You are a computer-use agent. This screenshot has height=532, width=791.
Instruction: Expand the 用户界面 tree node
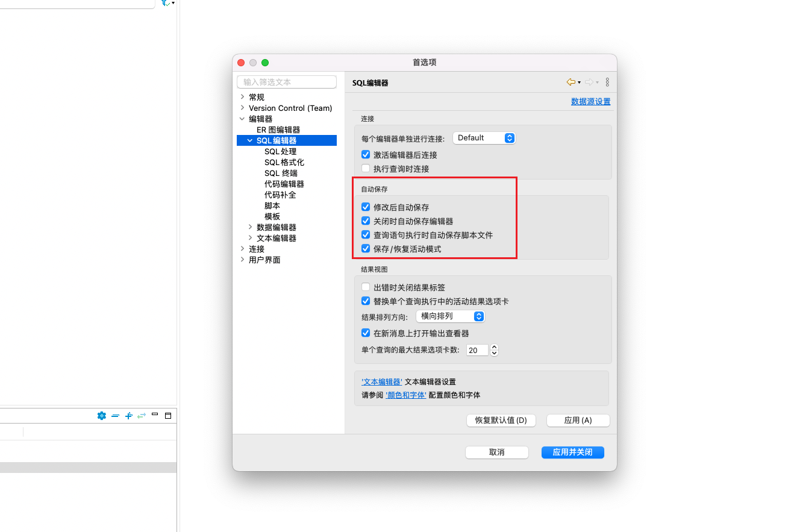tap(242, 260)
